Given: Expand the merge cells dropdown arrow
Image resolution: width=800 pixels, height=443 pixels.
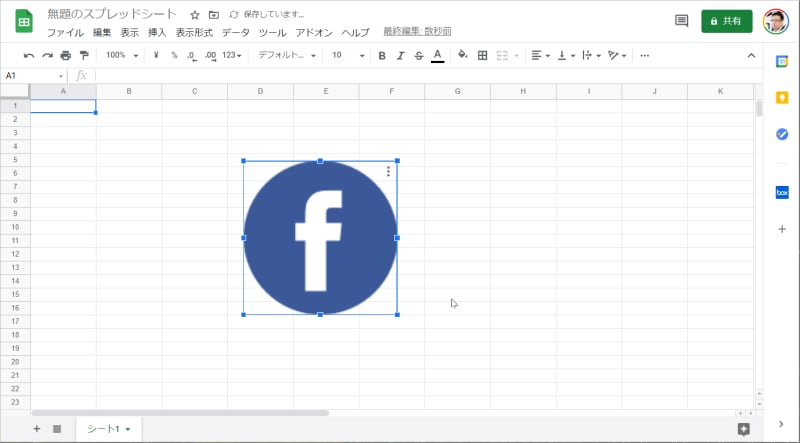Looking at the screenshot, I should pos(516,56).
